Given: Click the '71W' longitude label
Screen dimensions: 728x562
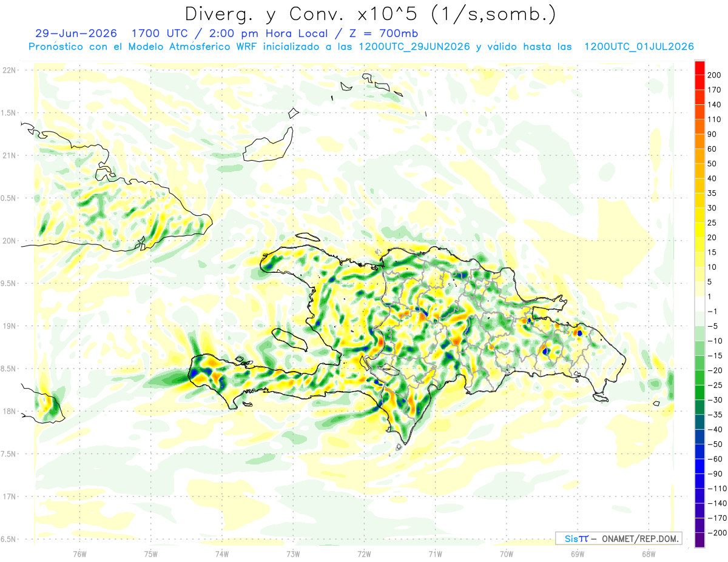Looking at the screenshot, I should (x=435, y=554).
